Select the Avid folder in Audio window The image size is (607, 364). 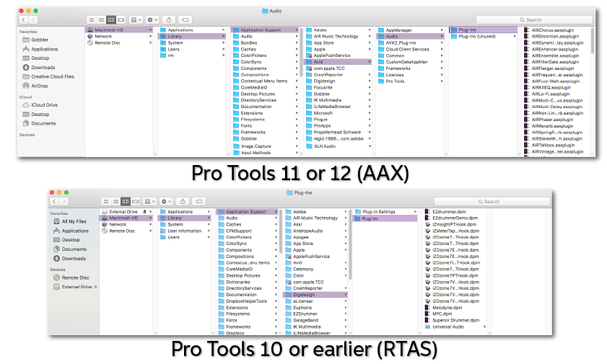point(338,62)
